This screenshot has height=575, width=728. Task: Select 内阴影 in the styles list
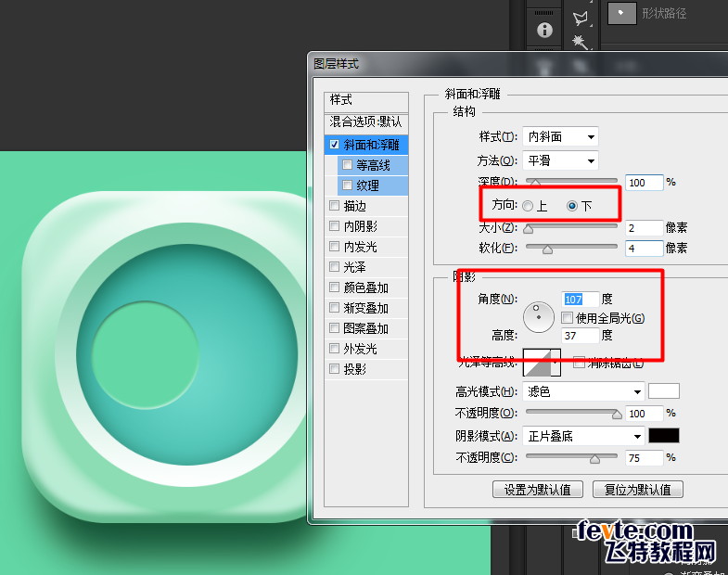(x=360, y=226)
